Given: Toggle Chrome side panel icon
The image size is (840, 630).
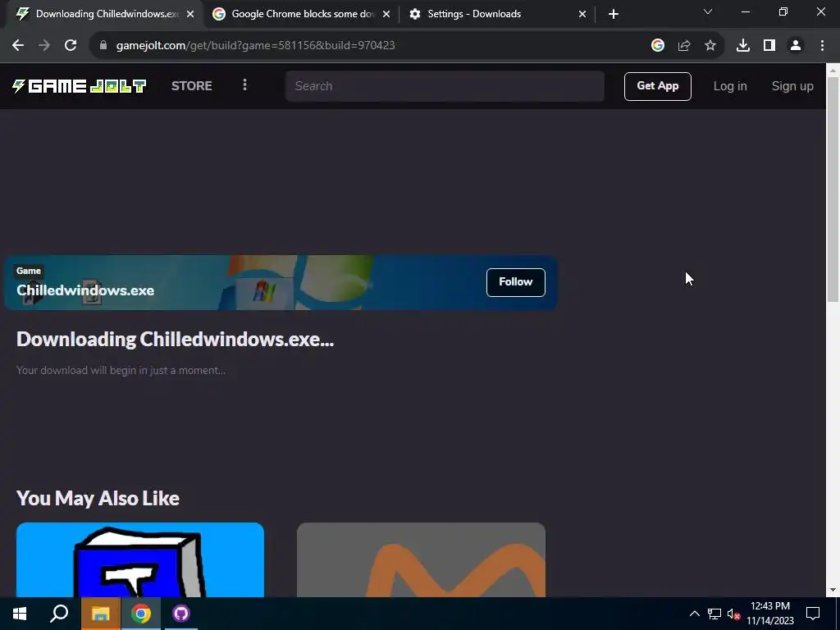Looking at the screenshot, I should click(769, 46).
